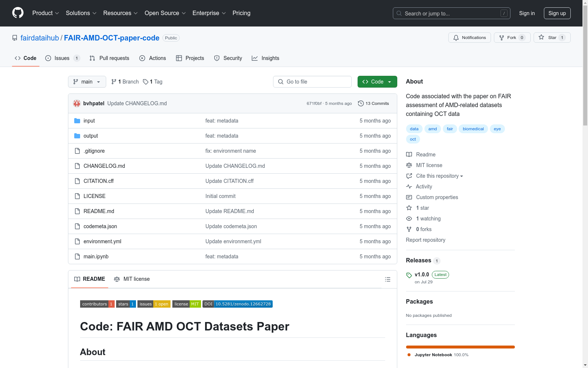Click the fork icon beside 0 forks
This screenshot has width=588, height=368.
pyautogui.click(x=409, y=229)
